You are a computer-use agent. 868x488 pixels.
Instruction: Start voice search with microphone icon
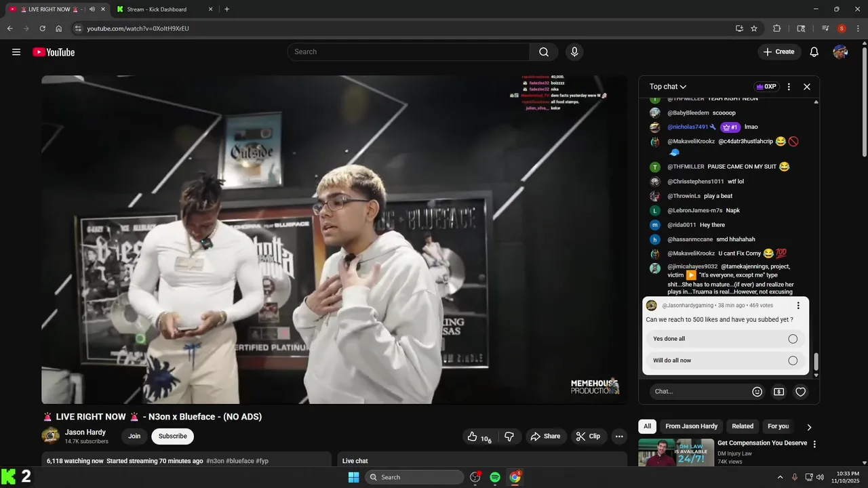(574, 52)
